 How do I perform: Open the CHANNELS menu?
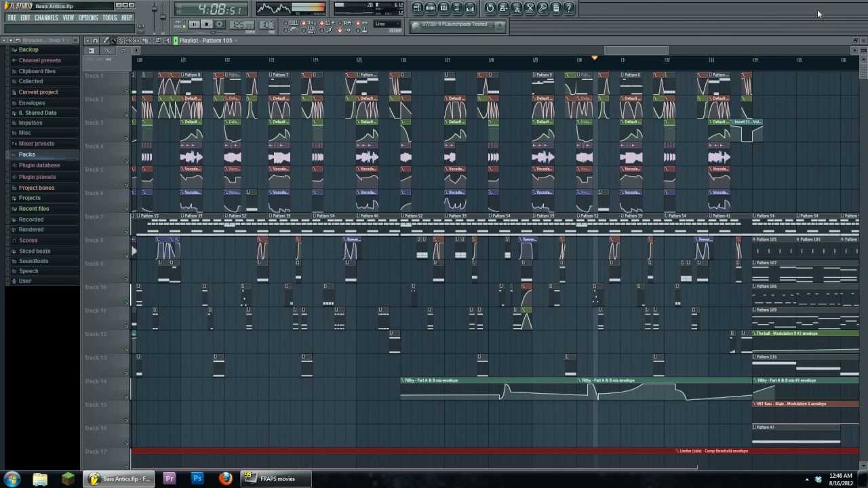click(46, 18)
